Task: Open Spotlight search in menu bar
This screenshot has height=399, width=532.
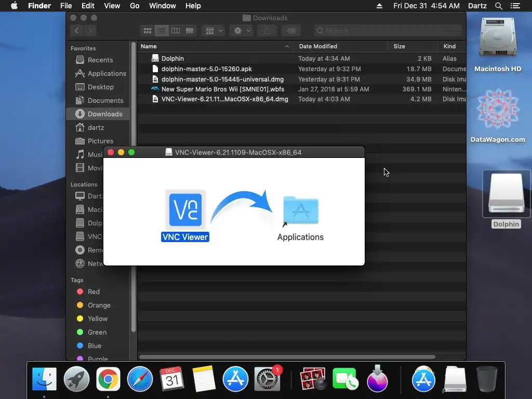Action: (x=498, y=6)
